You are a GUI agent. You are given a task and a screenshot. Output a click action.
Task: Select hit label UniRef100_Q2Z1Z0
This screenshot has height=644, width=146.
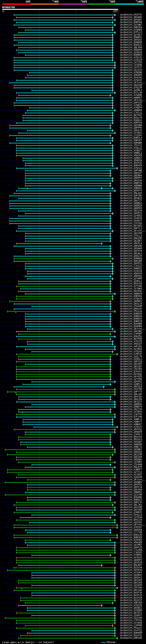(131, 70)
